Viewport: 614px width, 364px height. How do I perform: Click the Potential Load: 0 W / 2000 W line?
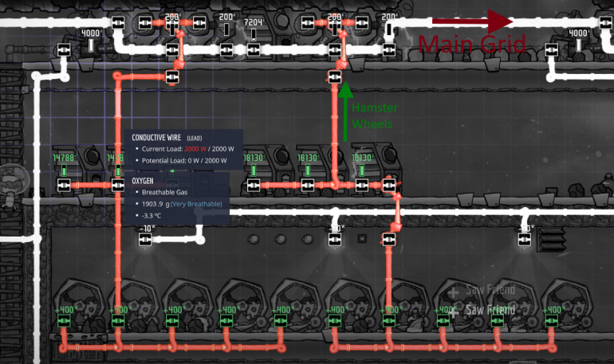[x=184, y=161]
